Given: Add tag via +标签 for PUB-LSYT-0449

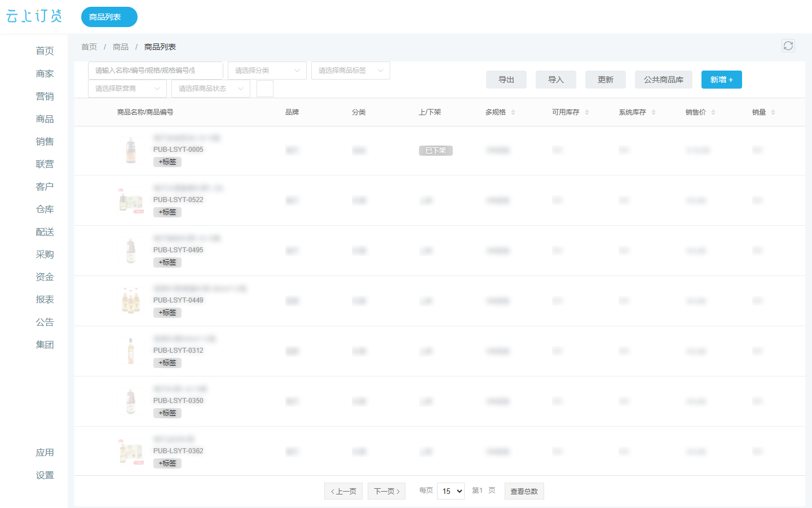Looking at the screenshot, I should click(x=167, y=313).
